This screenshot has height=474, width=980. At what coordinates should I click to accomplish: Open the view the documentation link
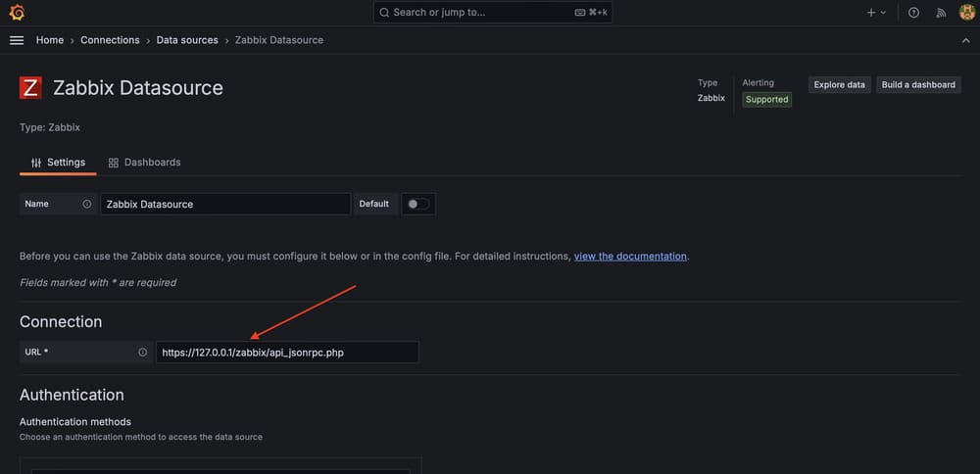[x=630, y=256]
